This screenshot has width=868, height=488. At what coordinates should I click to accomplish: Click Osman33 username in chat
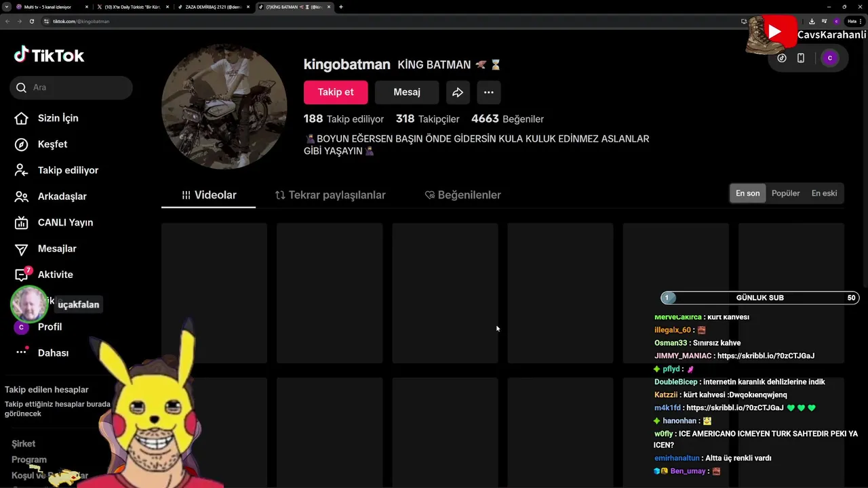coord(671,343)
